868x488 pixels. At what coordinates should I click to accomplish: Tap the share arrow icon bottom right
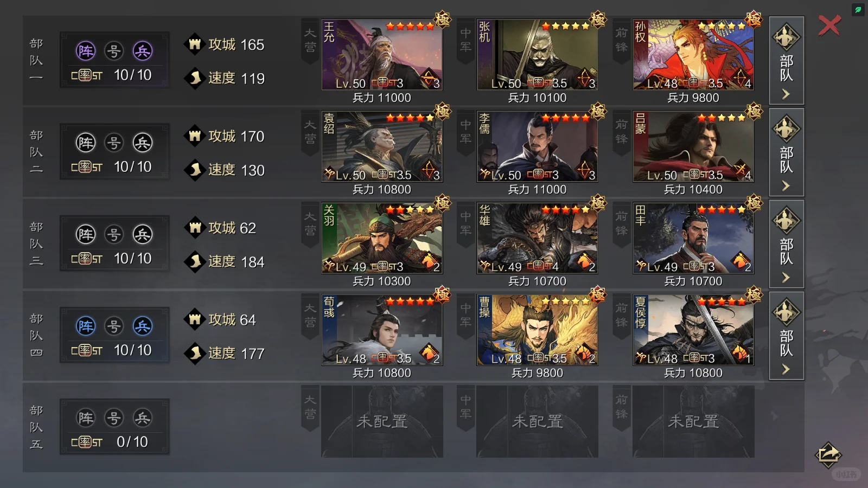[828, 454]
